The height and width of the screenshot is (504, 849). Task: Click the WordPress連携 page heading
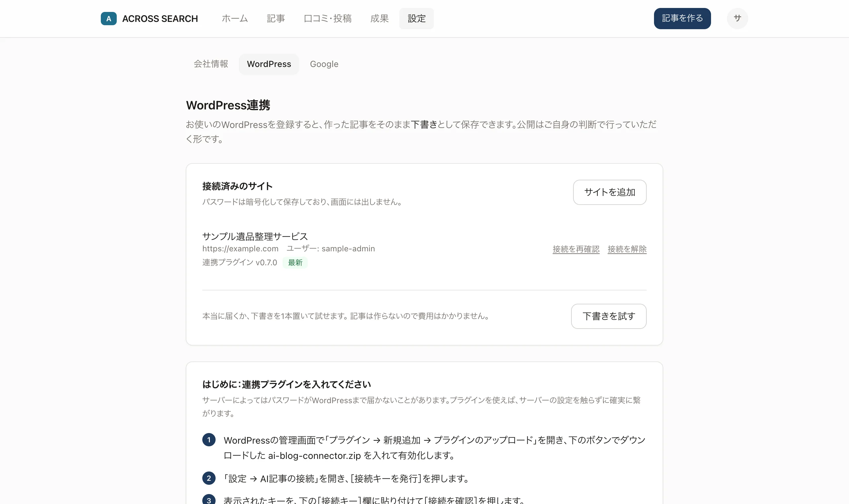[228, 105]
